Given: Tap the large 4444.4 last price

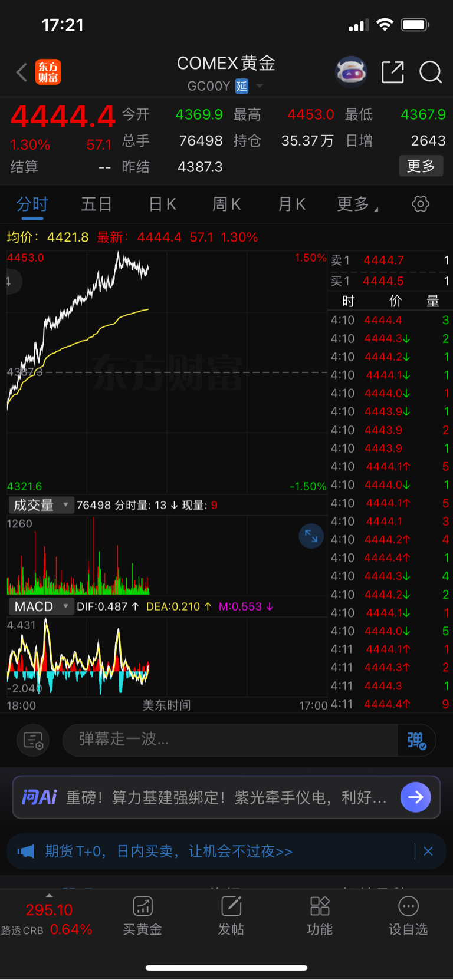Looking at the screenshot, I should coord(63,116).
